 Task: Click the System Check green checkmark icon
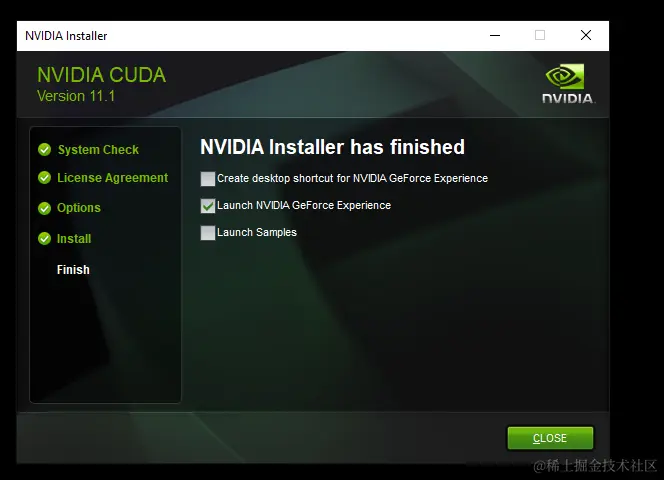(x=44, y=150)
